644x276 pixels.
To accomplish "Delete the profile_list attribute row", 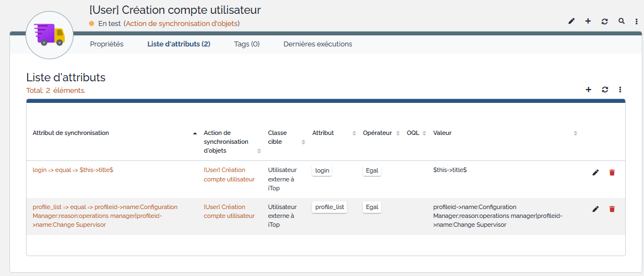I will coord(612,209).
